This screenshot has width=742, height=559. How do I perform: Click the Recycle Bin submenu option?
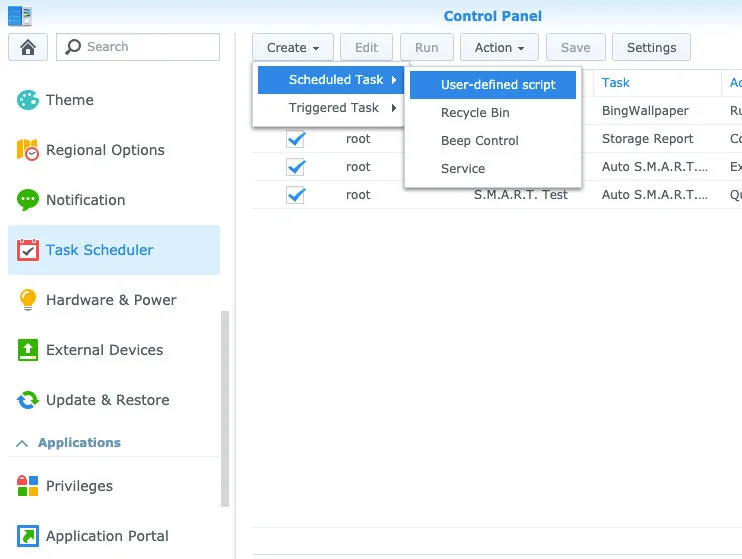(x=475, y=113)
